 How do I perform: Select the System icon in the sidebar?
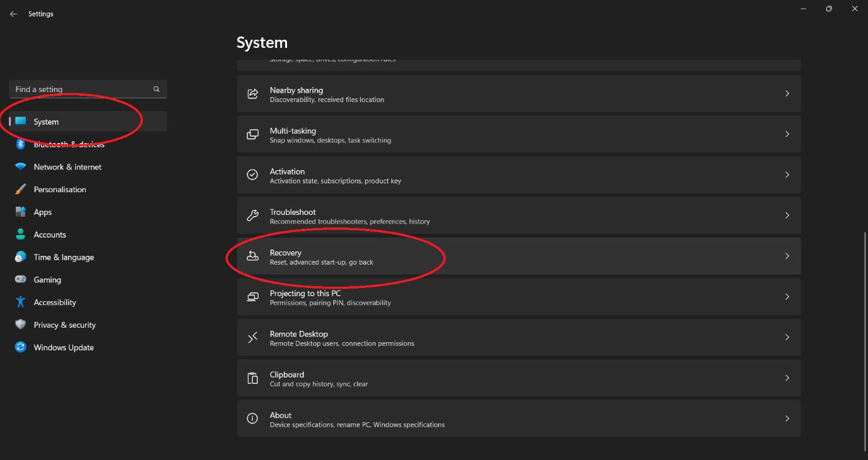[21, 121]
